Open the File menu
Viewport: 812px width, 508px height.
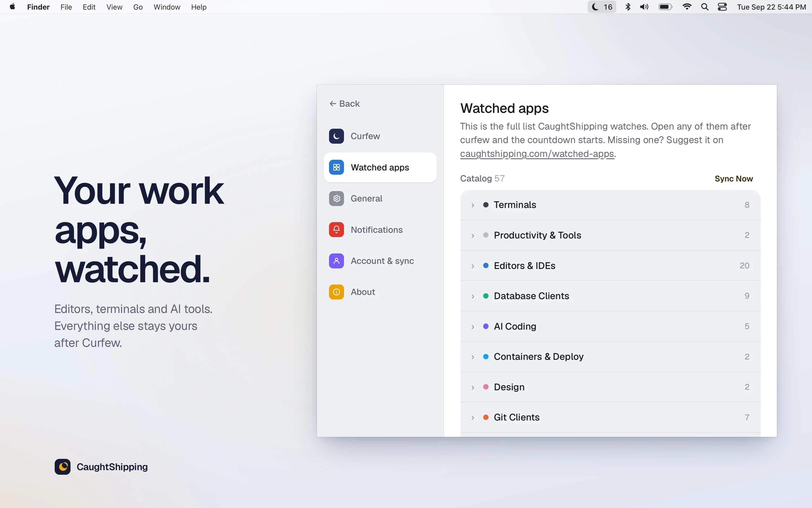click(66, 7)
